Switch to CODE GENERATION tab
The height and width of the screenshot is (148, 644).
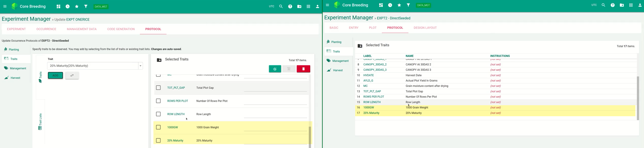121,29
